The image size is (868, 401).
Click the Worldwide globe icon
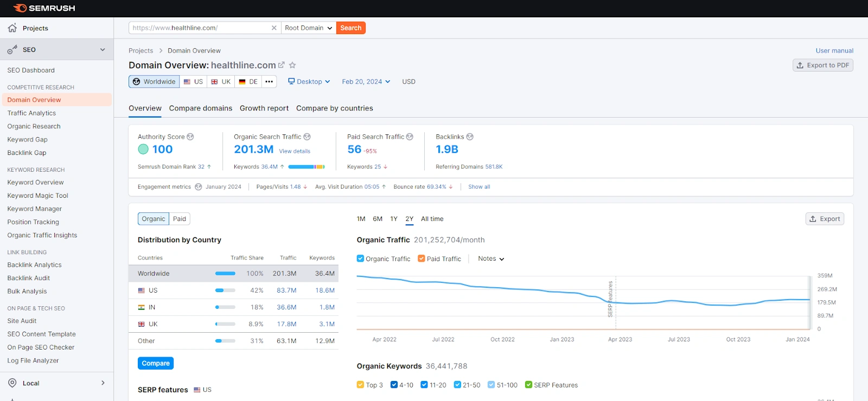click(x=137, y=82)
